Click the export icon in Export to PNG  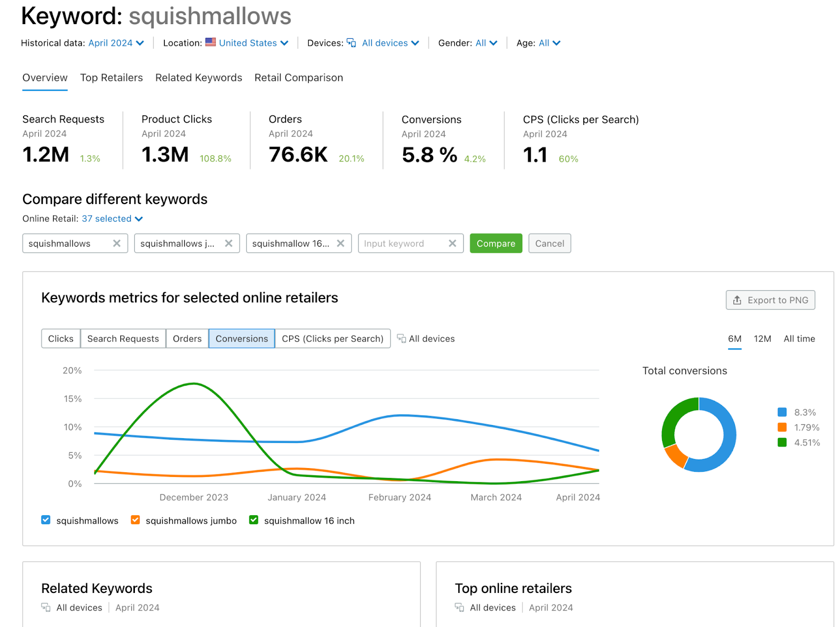(x=737, y=300)
